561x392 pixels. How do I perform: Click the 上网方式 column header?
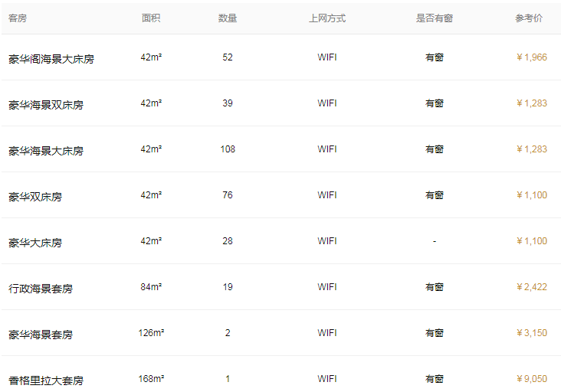point(327,18)
